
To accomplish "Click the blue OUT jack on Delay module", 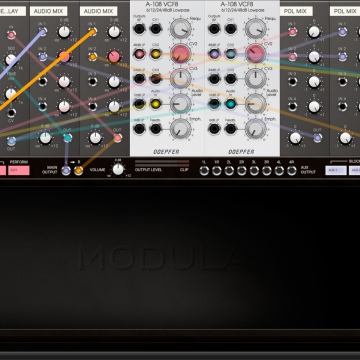I will tap(11, 141).
